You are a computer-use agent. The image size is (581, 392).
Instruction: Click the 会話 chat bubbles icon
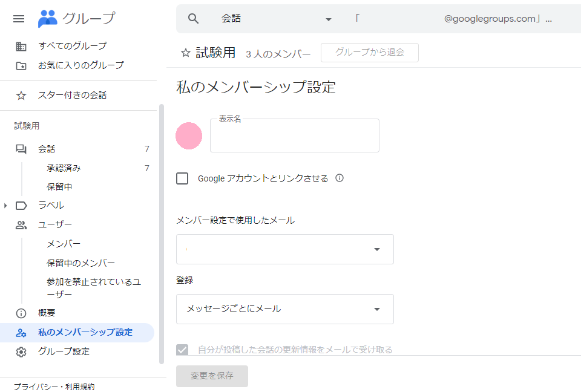21,149
